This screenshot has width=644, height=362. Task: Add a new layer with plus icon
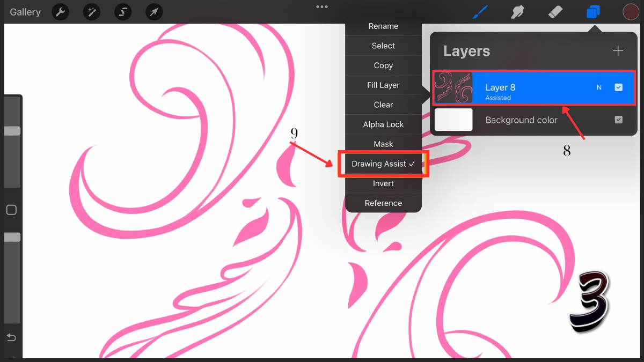coord(618,51)
